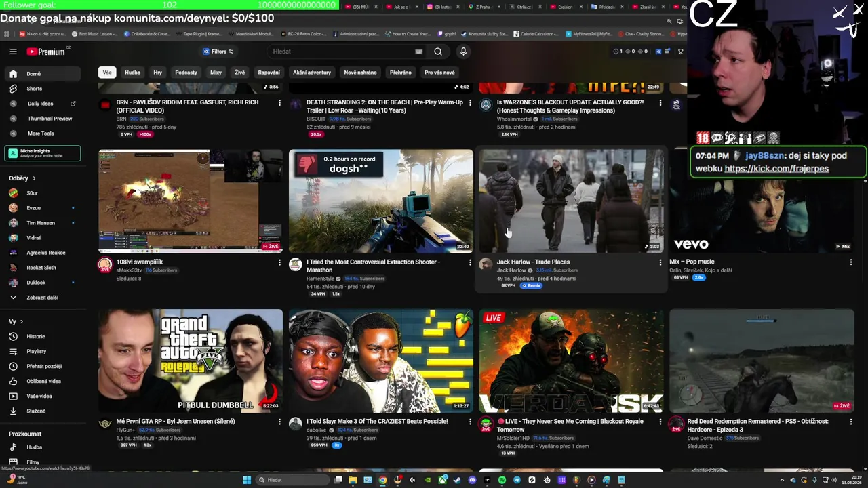The height and width of the screenshot is (488, 868).
Task: Open Steam from the taskbar
Action: pyautogui.click(x=457, y=480)
